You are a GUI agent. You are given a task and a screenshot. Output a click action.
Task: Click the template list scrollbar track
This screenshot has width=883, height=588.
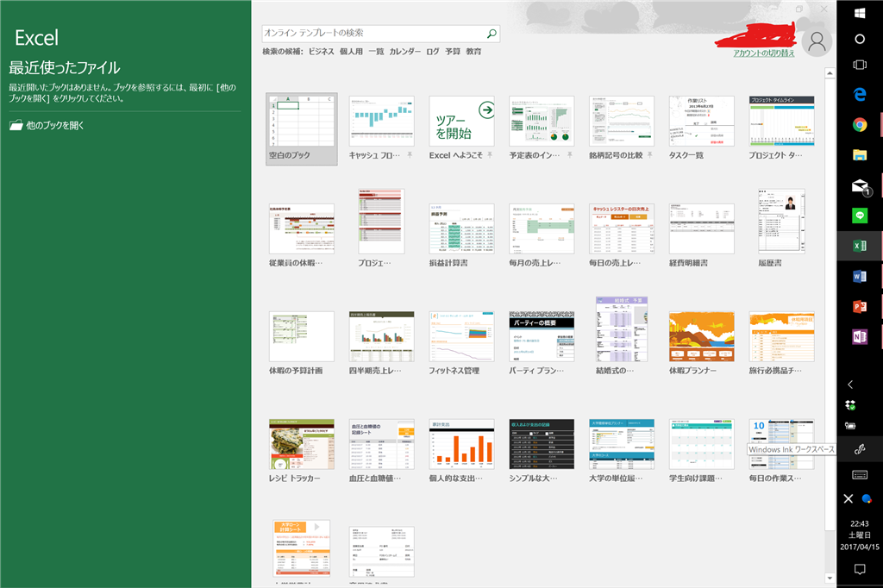pos(830,324)
